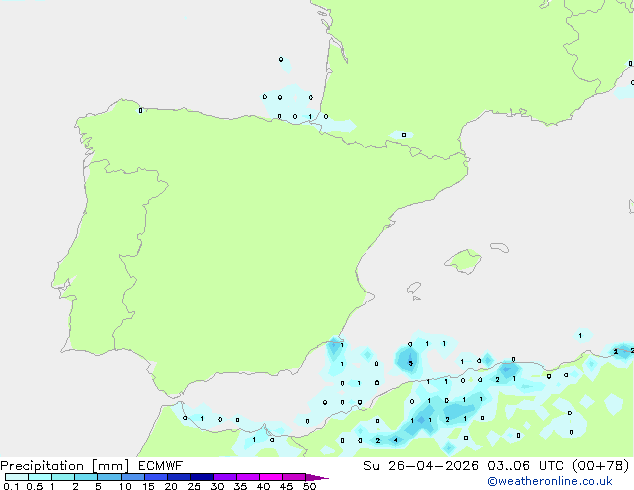634x490 pixels.
Task: Click the "(00+78)" forecast offset text
Action: click(x=600, y=466)
